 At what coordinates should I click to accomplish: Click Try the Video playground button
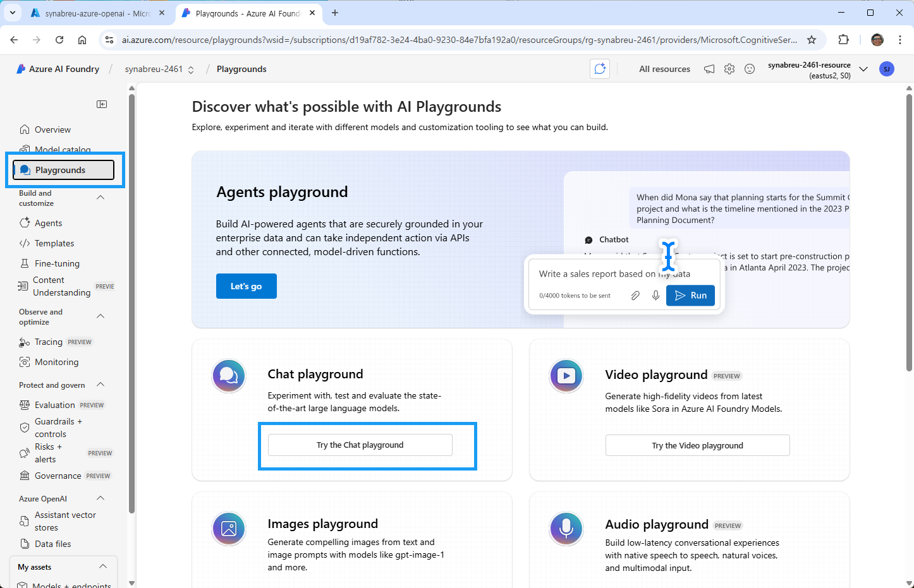(x=698, y=445)
